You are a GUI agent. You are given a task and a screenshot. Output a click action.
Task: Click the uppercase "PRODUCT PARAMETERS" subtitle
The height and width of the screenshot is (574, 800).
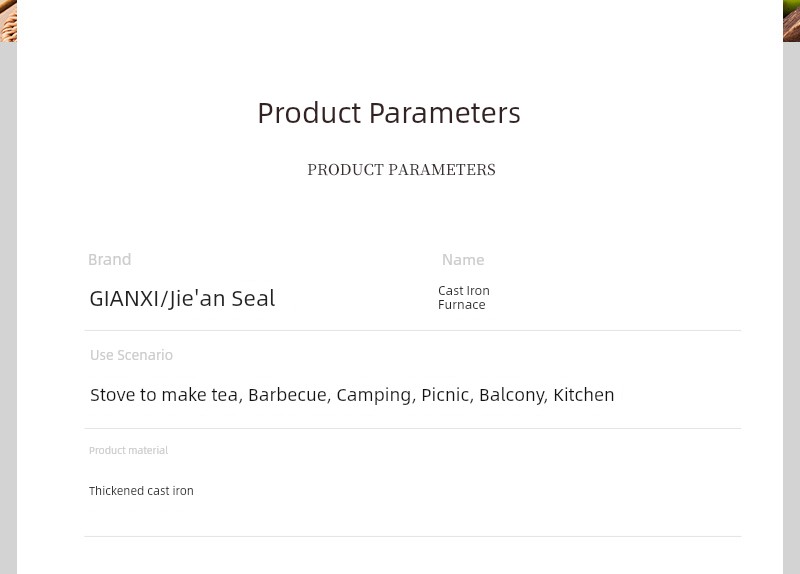[401, 170]
